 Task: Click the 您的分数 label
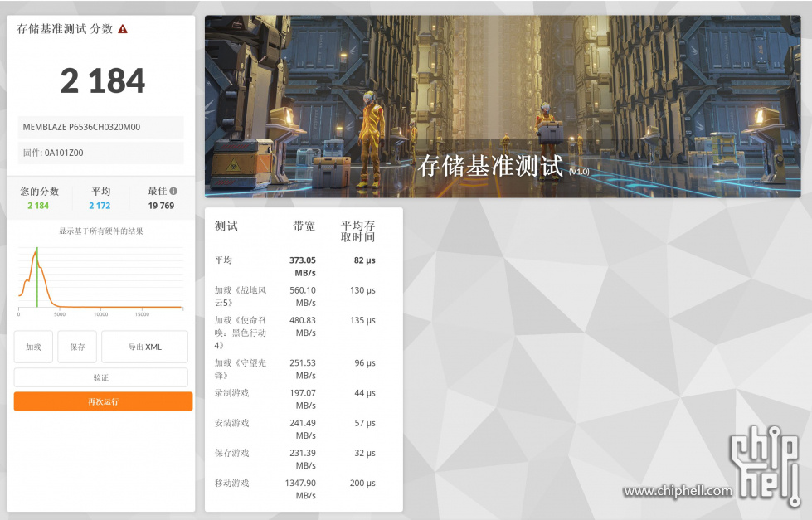point(39,191)
